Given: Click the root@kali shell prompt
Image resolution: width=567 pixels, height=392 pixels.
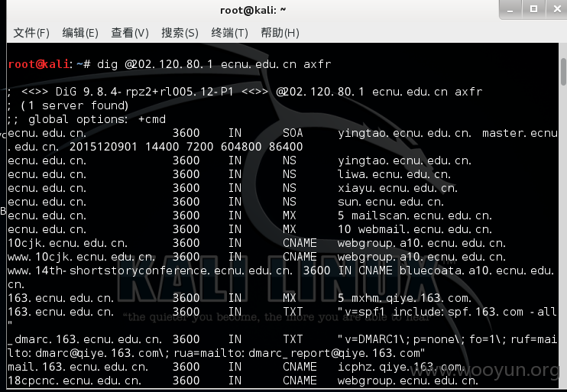Looking at the screenshot, I should pos(49,64).
